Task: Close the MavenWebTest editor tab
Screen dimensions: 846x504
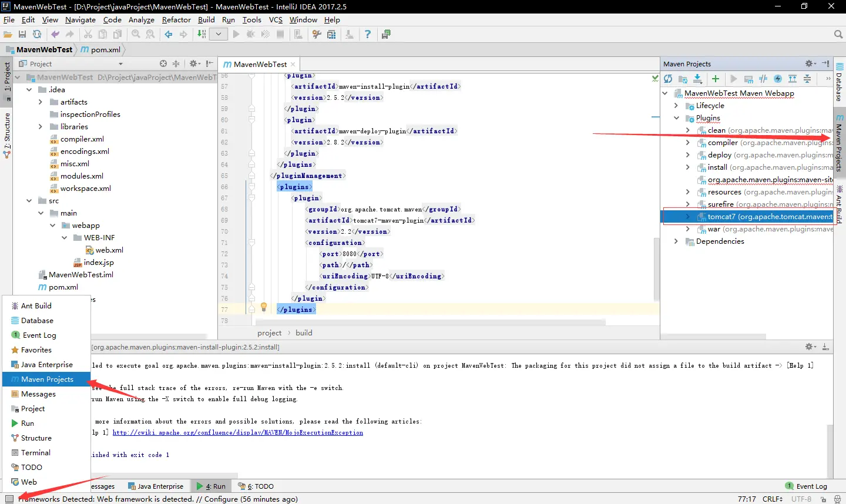Action: (x=293, y=64)
